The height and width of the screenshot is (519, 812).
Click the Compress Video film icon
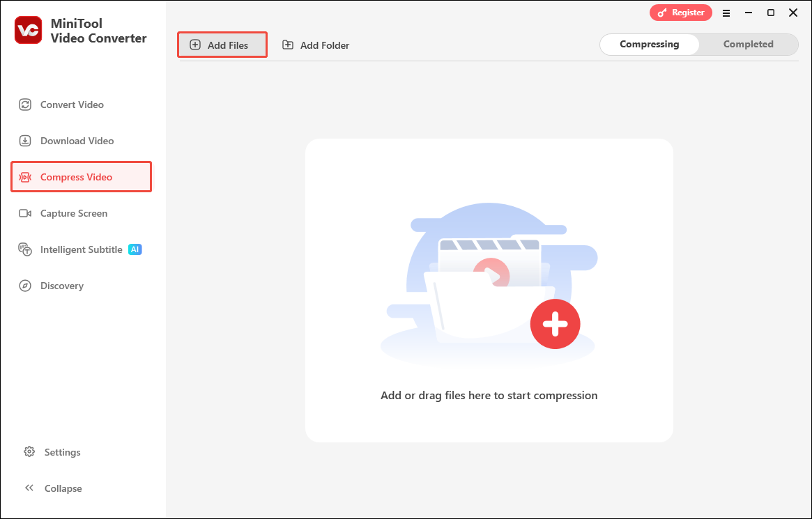click(25, 176)
